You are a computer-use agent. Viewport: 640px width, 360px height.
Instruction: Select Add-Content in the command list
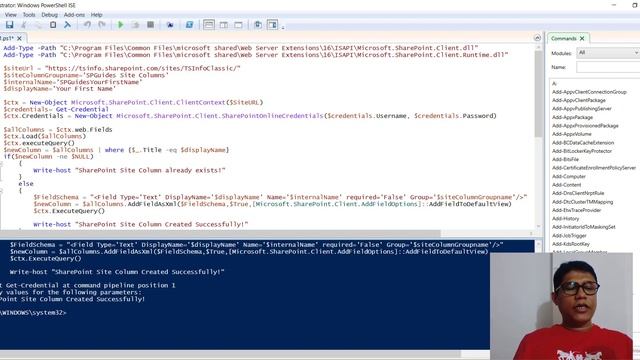pos(567,185)
